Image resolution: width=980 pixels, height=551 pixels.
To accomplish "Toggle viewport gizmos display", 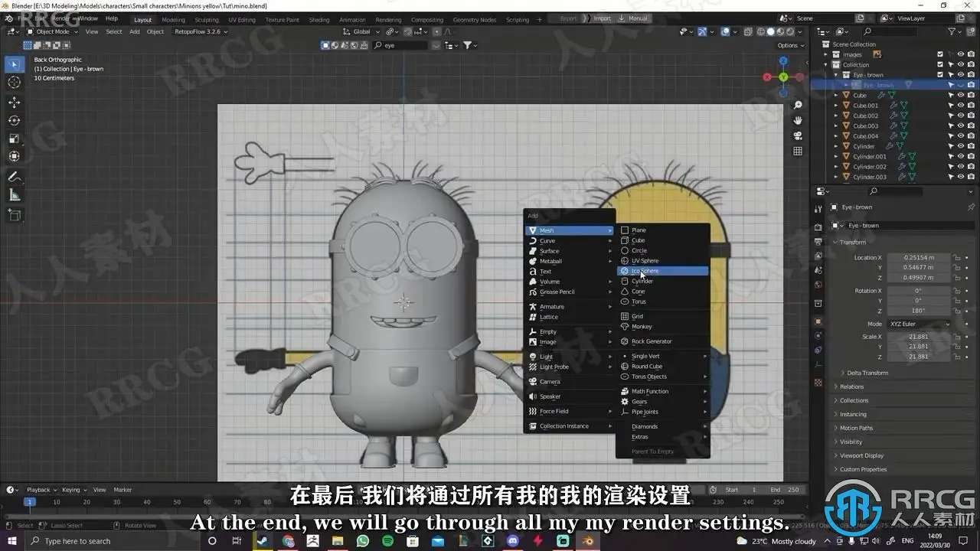I will pyautogui.click(x=701, y=32).
